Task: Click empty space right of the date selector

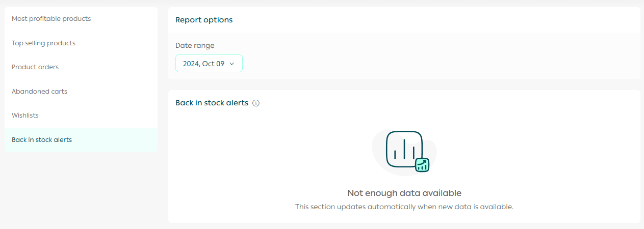Action: (408, 64)
